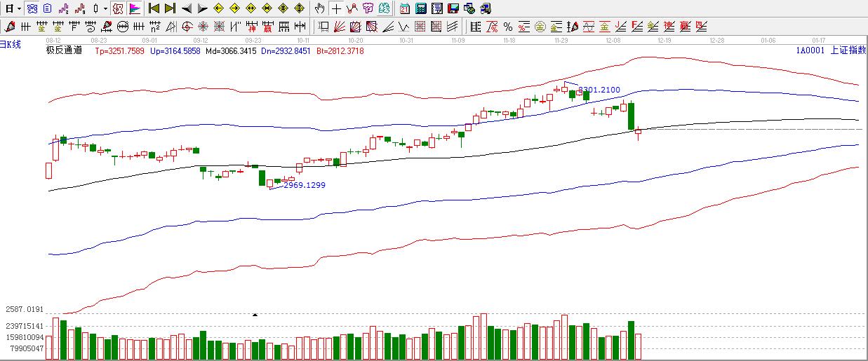868x361 pixels.
Task: Click the colorful flag icon
Action: (134, 8)
